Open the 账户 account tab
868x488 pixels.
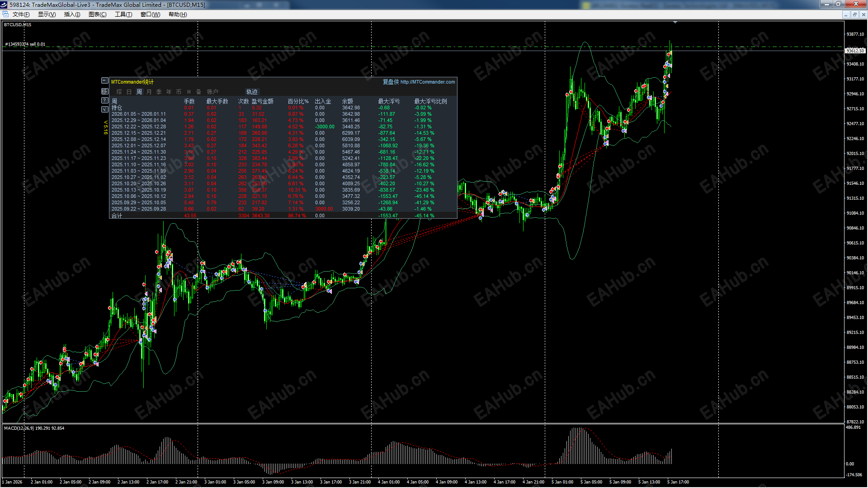coord(212,92)
